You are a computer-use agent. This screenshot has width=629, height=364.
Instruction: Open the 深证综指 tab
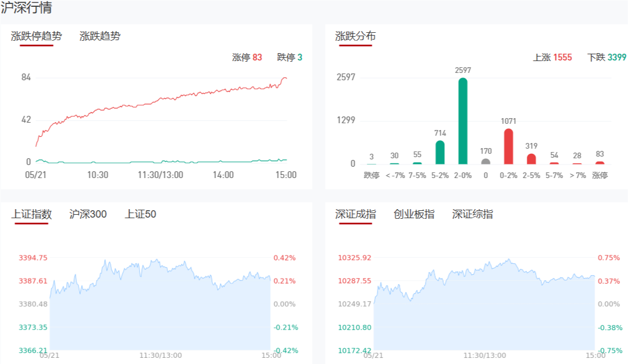(x=472, y=214)
